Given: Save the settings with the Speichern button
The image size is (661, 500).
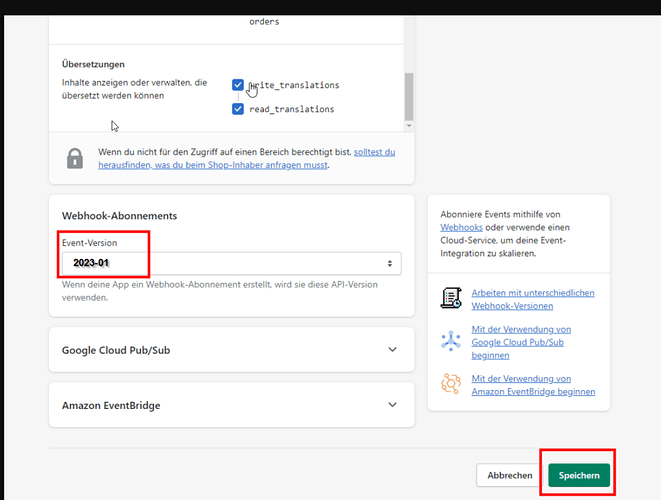Looking at the screenshot, I should coord(579,475).
